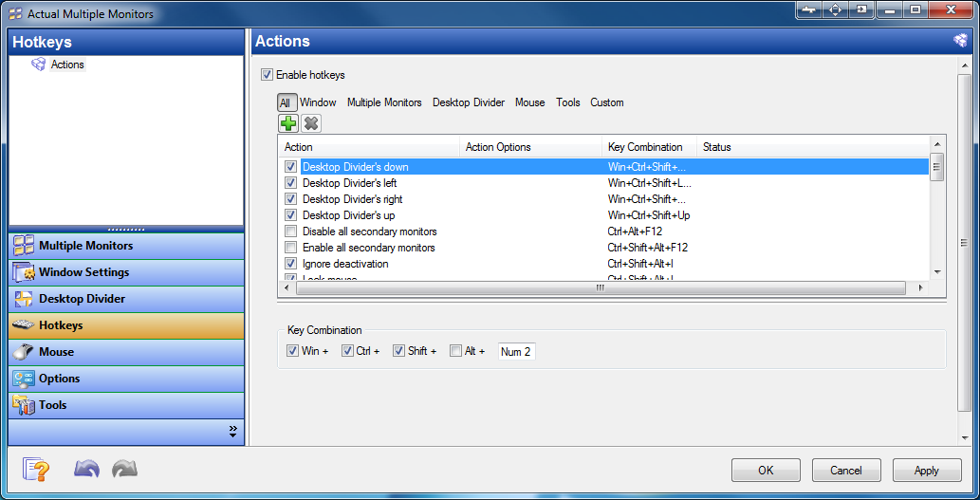
Task: Uncheck Desktop Divider's left action
Action: (290, 183)
